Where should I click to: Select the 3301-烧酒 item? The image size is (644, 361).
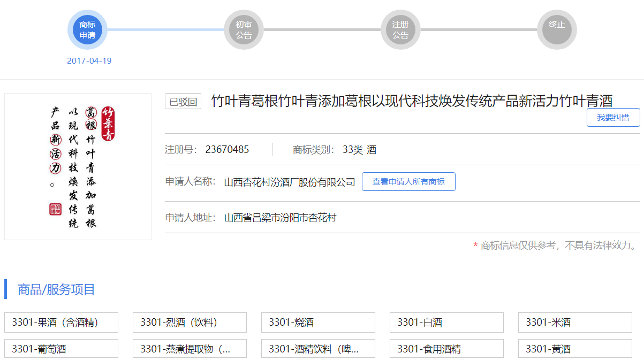tap(318, 322)
